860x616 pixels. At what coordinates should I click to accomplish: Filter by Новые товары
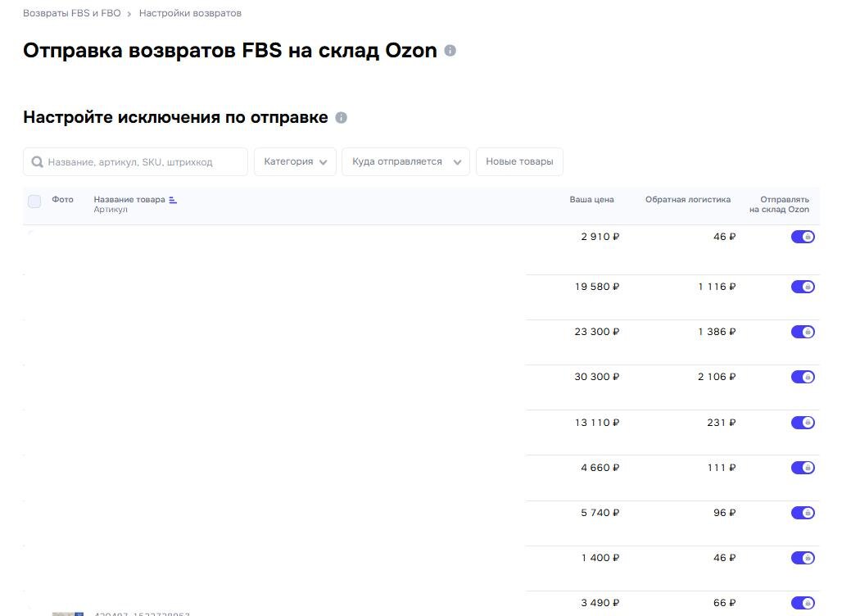519,162
